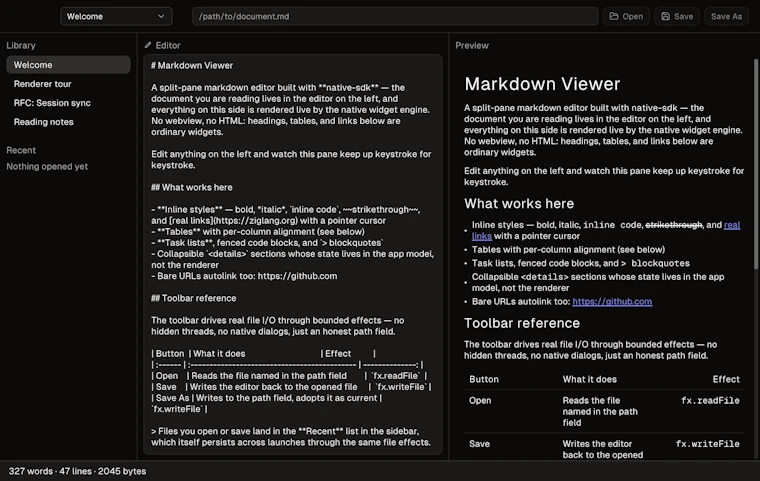Expand the Welcome document dropdown chevron
Viewport: 760px width, 481px height.
[161, 16]
